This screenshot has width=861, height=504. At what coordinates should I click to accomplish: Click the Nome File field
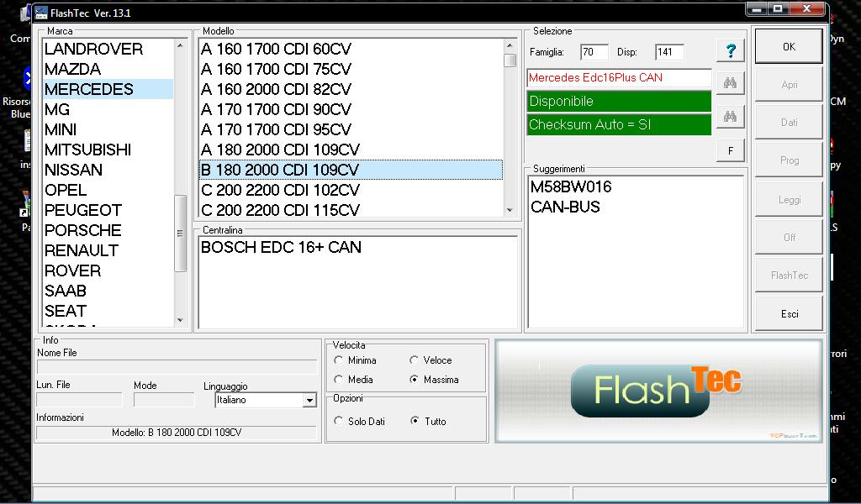coord(177,367)
